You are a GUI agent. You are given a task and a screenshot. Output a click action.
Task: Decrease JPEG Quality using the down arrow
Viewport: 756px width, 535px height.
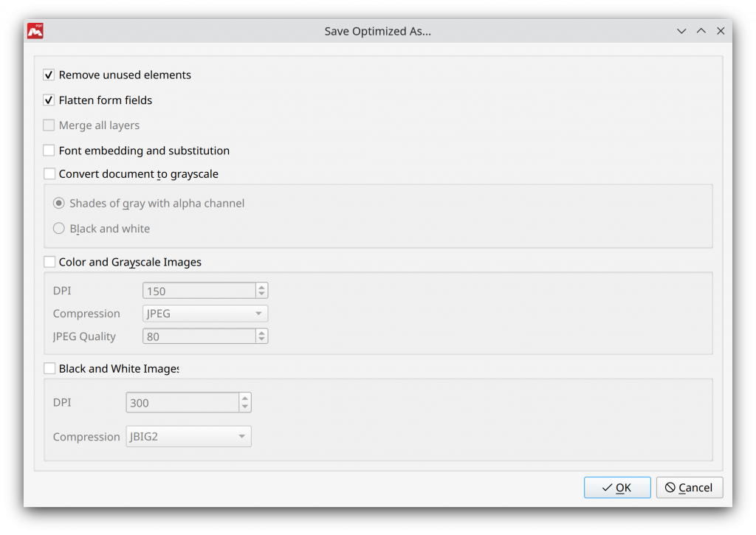261,339
